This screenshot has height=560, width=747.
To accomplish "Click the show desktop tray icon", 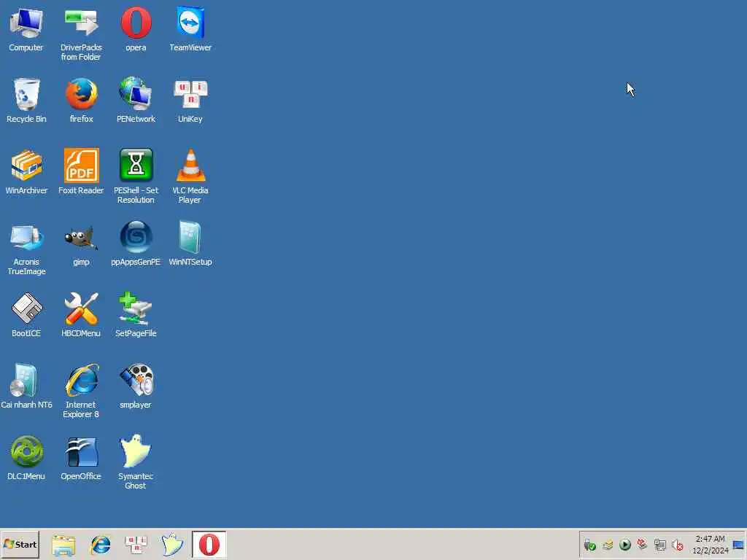I will click(x=738, y=545).
